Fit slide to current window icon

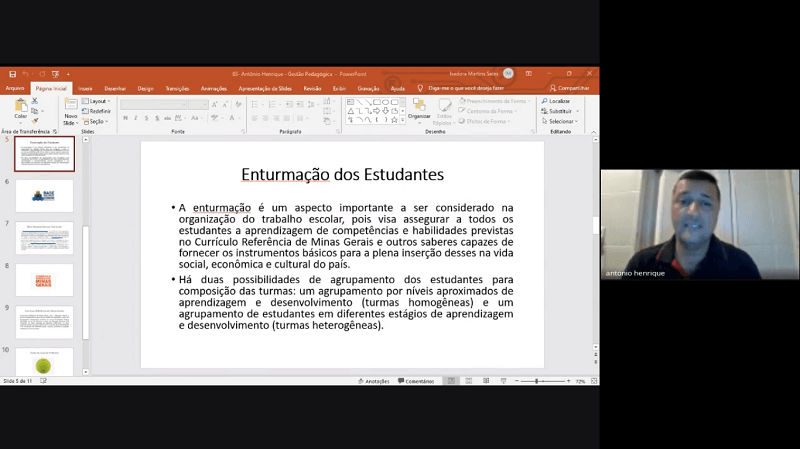pos(592,381)
